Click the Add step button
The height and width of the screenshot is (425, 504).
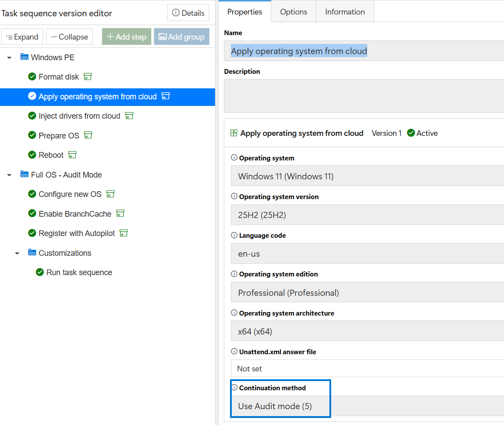(x=127, y=36)
